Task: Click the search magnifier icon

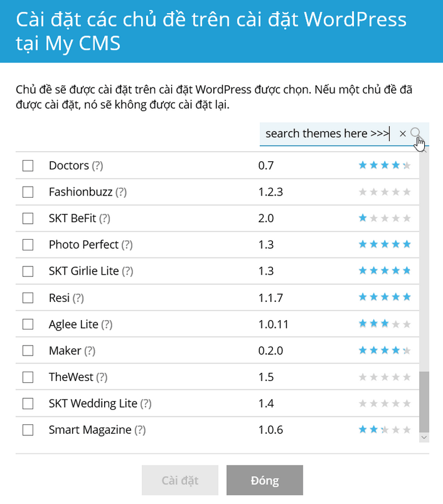Action: point(416,133)
